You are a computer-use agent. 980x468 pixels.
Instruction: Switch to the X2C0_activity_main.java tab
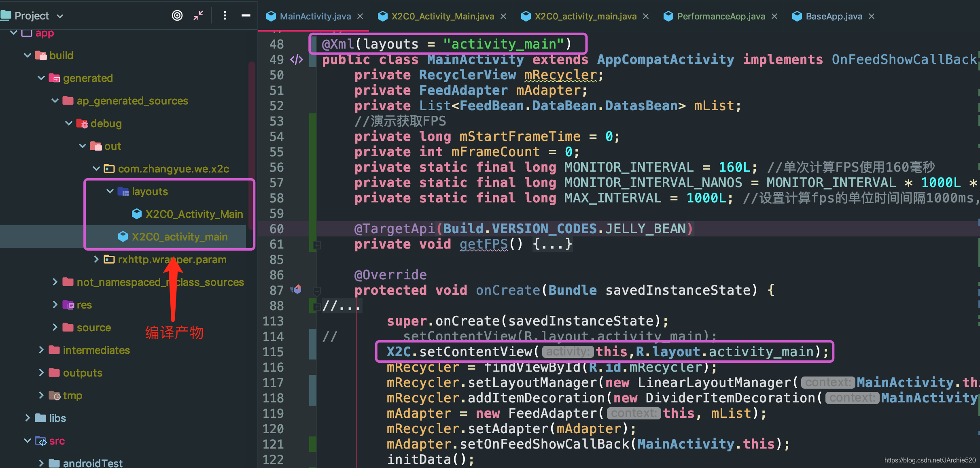pos(585,16)
